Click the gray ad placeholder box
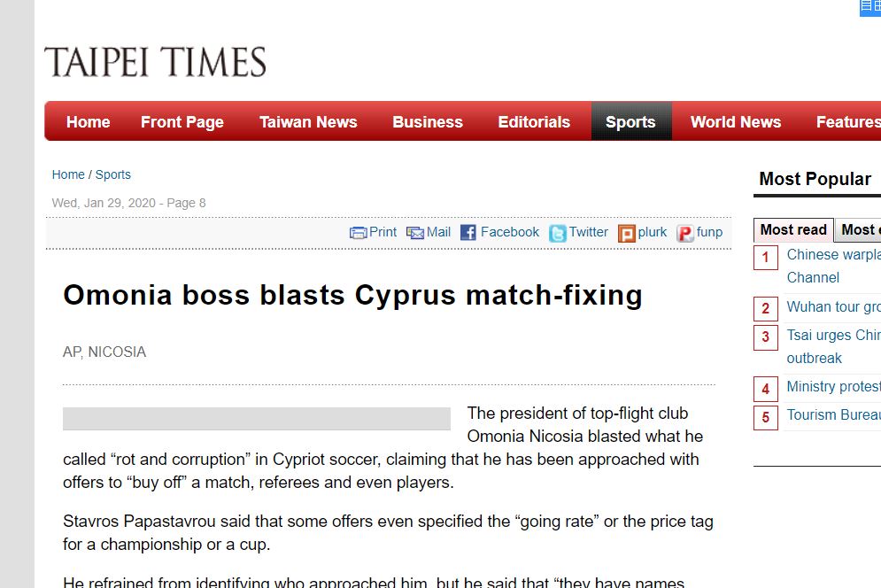 pos(256,419)
